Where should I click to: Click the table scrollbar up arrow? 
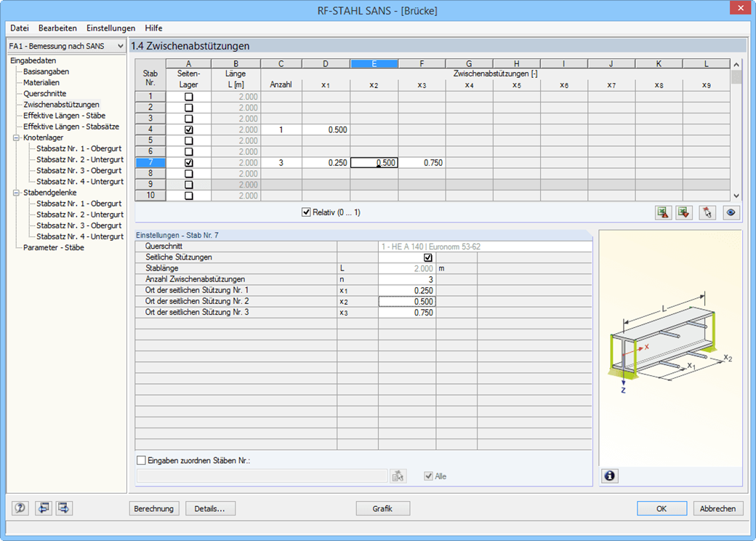pyautogui.click(x=736, y=65)
